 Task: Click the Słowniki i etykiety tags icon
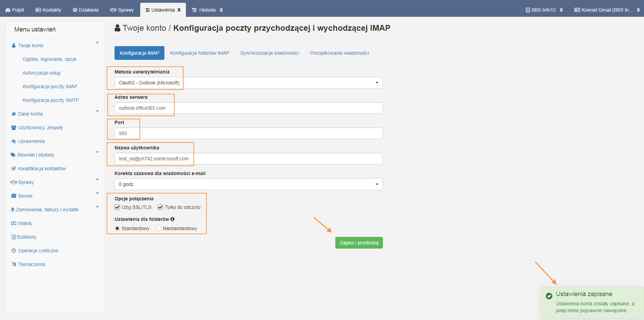tap(13, 155)
